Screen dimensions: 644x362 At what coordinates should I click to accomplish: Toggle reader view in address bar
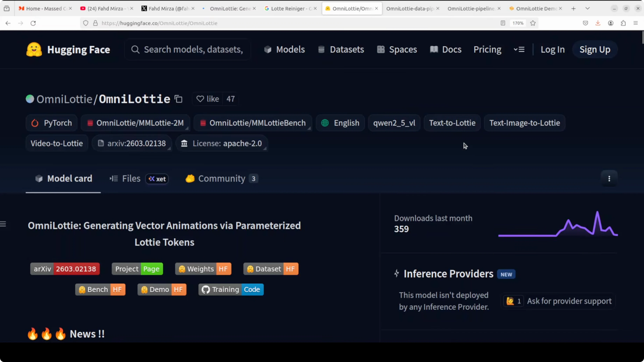[502, 23]
